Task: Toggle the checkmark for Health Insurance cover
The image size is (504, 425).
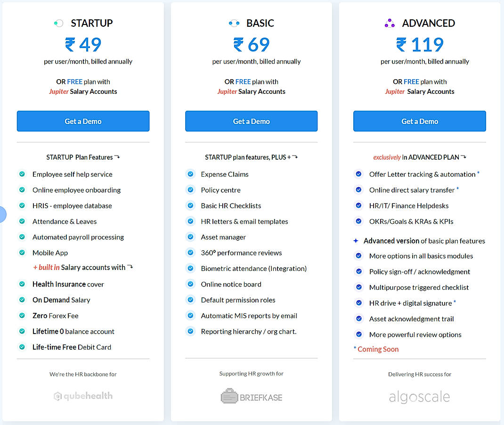Action: [x=22, y=284]
